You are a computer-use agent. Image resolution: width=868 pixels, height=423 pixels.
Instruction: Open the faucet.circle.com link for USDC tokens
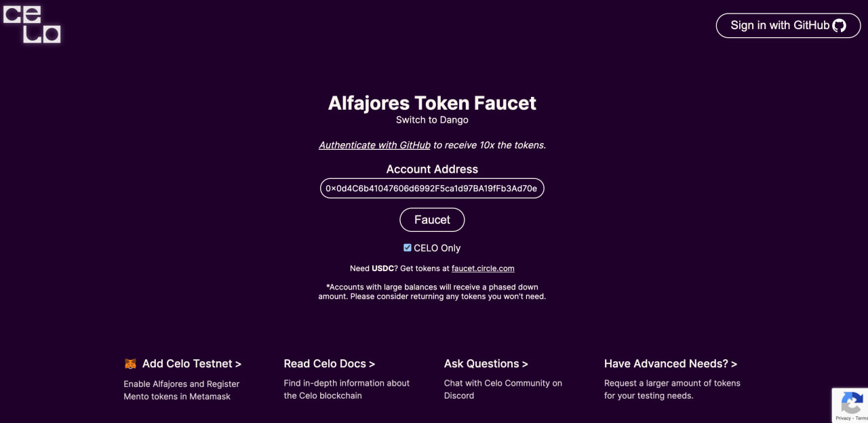(x=483, y=268)
